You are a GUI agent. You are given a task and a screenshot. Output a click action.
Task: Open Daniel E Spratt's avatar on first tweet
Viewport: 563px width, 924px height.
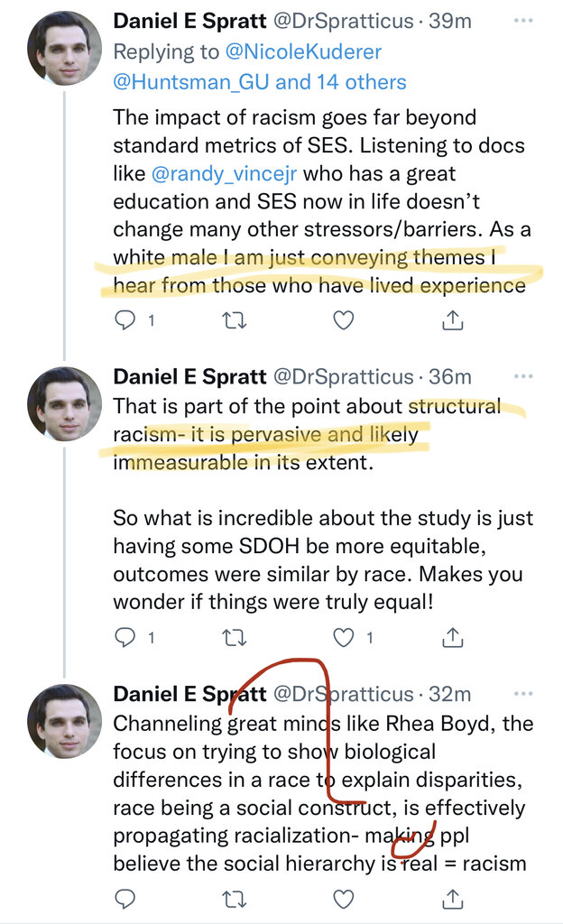click(x=64, y=48)
